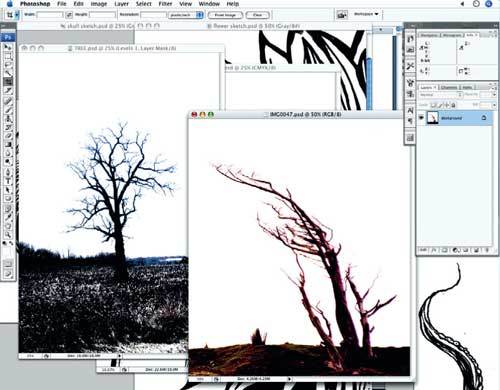Open the Image menu
The image size is (500, 390).
(x=99, y=4)
